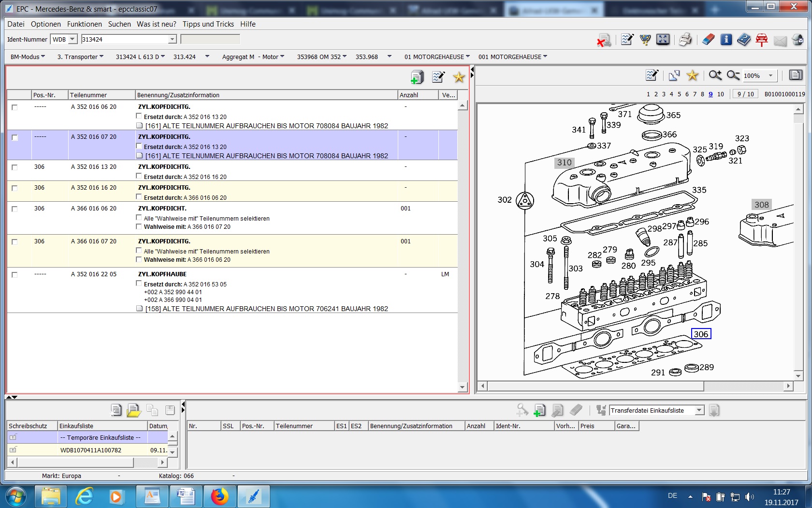
Task: Check row A 352 016 22 05
Action: (14, 275)
